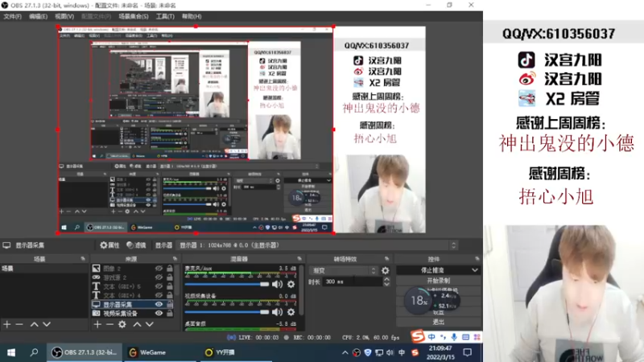
Task: Move the selected source up
Action: point(137,324)
